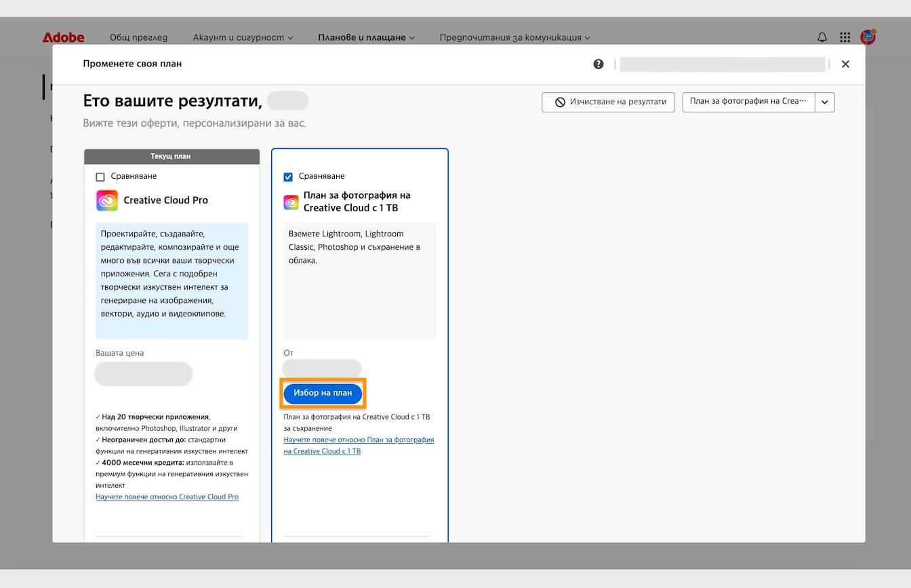The width and height of the screenshot is (911, 588).
Task: Click the Ето вашите резултати heading
Action: coord(172,101)
